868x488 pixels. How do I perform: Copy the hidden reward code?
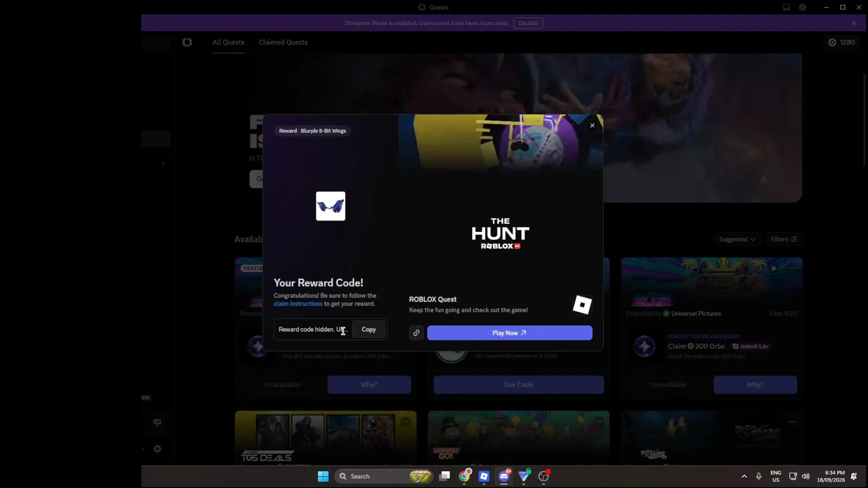368,329
